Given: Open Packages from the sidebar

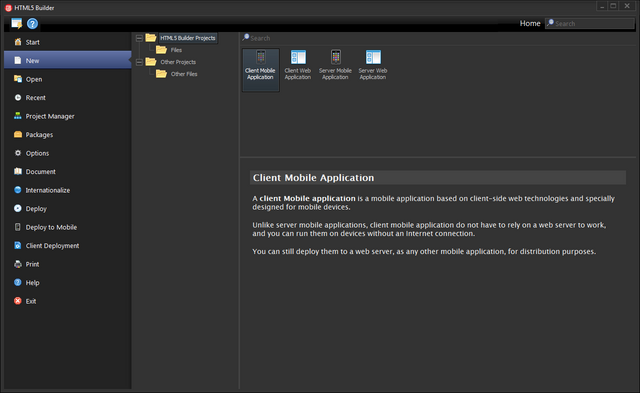Looking at the screenshot, I should (68, 135).
